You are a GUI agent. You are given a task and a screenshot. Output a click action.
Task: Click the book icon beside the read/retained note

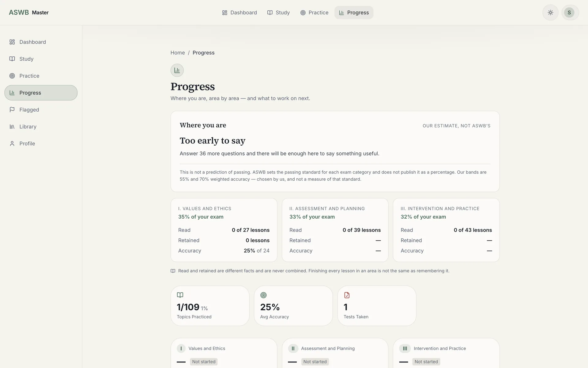(x=173, y=271)
